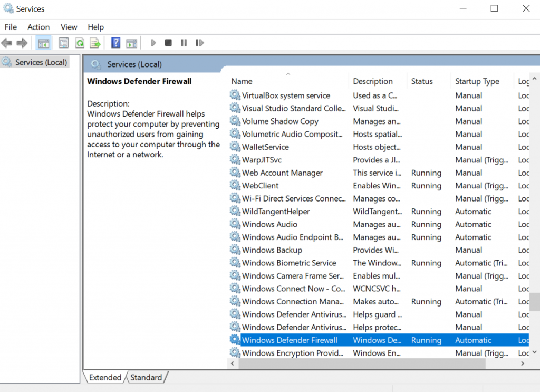Click the Export List toolbar icon
Image resolution: width=540 pixels, height=392 pixels.
pos(95,43)
